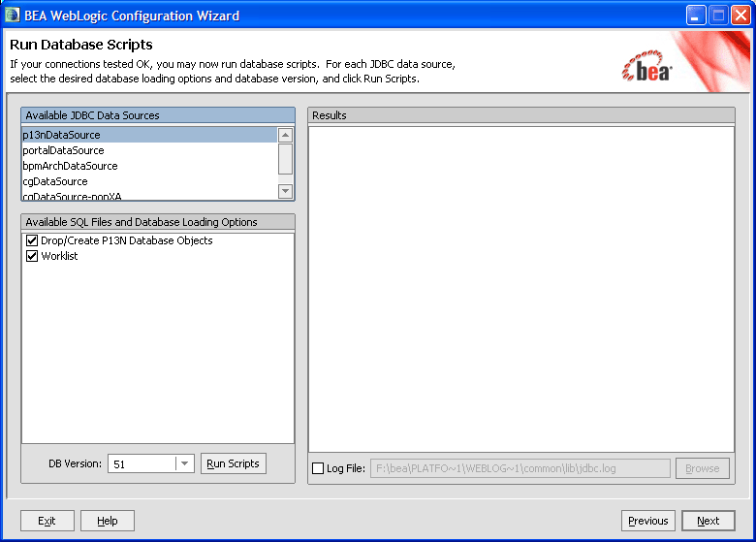Choose cgDataSource from data sources list
This screenshot has width=756, height=542.
pyautogui.click(x=149, y=181)
